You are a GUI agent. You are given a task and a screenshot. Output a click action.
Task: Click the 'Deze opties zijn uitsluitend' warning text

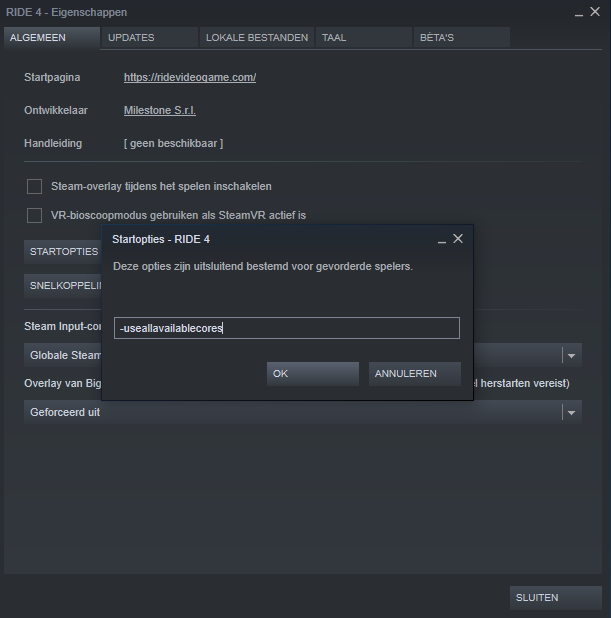(x=263, y=266)
